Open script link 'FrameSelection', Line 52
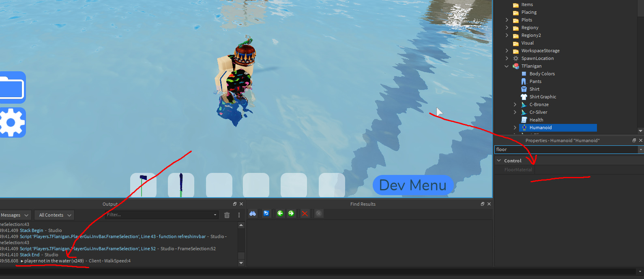The height and width of the screenshot is (279, 644). click(x=88, y=249)
